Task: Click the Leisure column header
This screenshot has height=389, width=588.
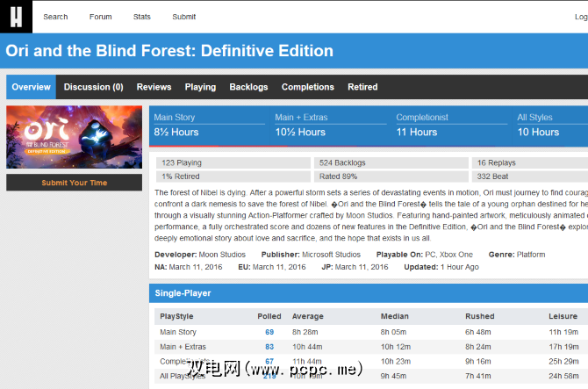Action: tap(563, 316)
